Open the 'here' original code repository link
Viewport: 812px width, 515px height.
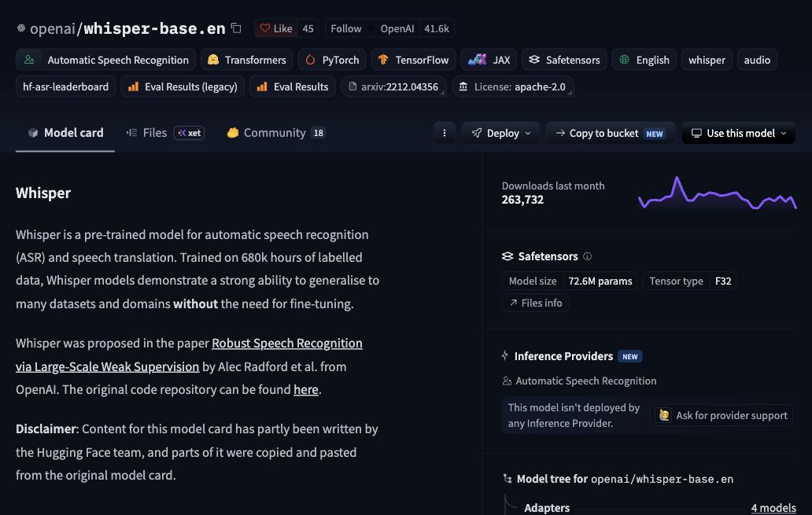(305, 389)
